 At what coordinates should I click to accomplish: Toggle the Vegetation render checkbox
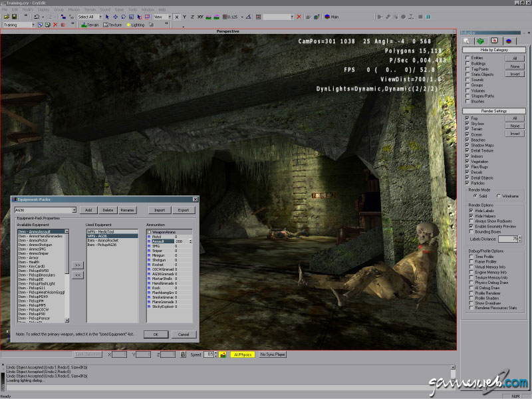[467, 161]
